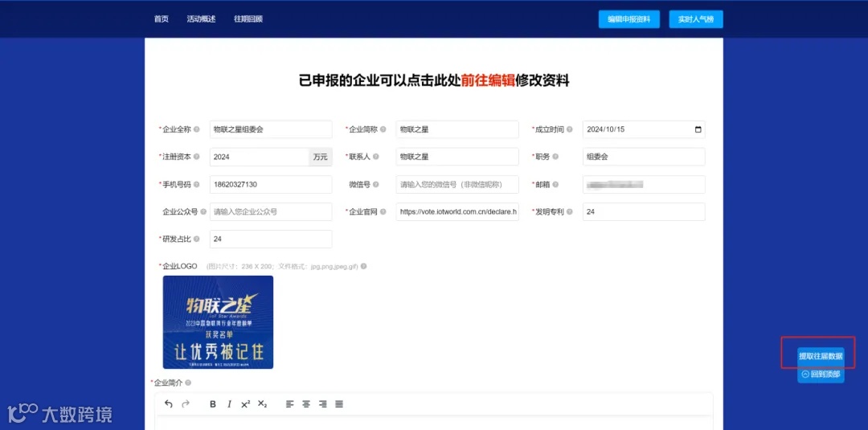Open calendar picker for 成立时间

[x=698, y=129]
